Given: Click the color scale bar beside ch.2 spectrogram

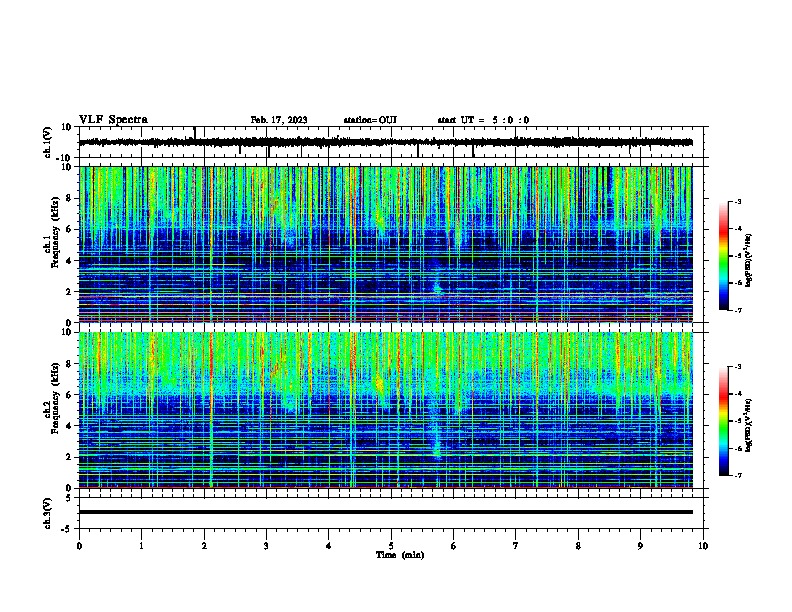Looking at the screenshot, I should click(x=724, y=421).
